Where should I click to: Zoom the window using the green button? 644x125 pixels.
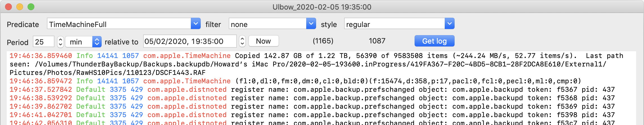coord(31,7)
